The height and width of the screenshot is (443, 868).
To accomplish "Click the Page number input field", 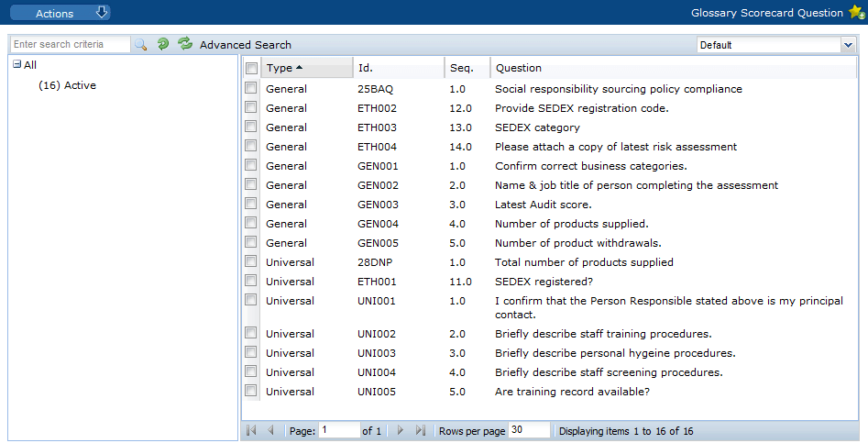I will click(339, 430).
